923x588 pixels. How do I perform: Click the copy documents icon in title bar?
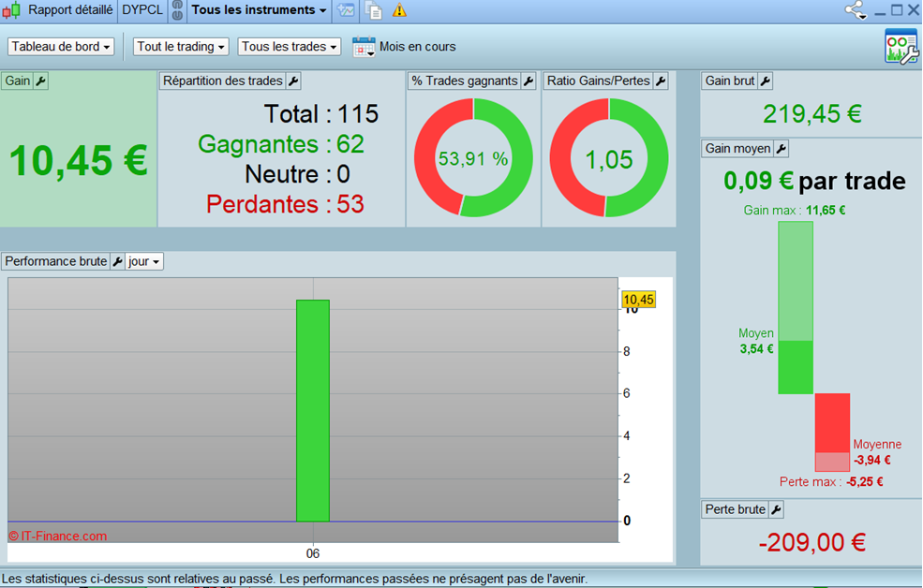373,10
